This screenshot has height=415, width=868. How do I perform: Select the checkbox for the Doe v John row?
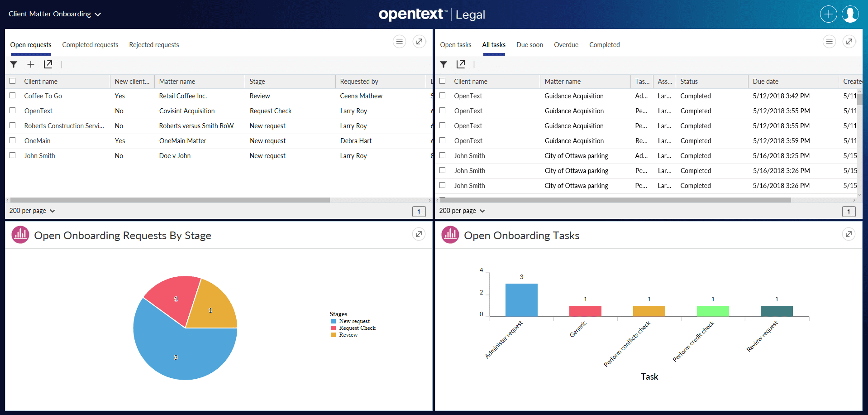12,155
